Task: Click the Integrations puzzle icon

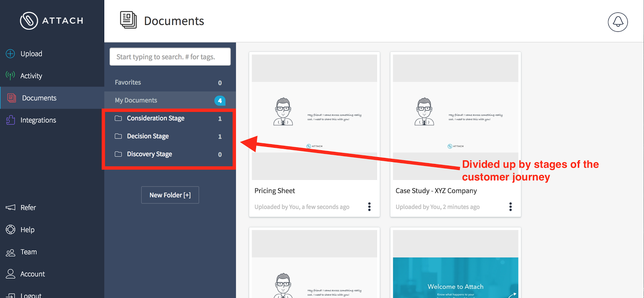Action: tap(10, 120)
